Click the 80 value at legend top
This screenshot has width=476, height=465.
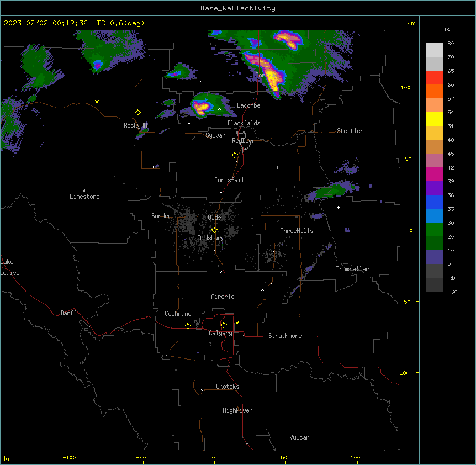[x=451, y=44]
